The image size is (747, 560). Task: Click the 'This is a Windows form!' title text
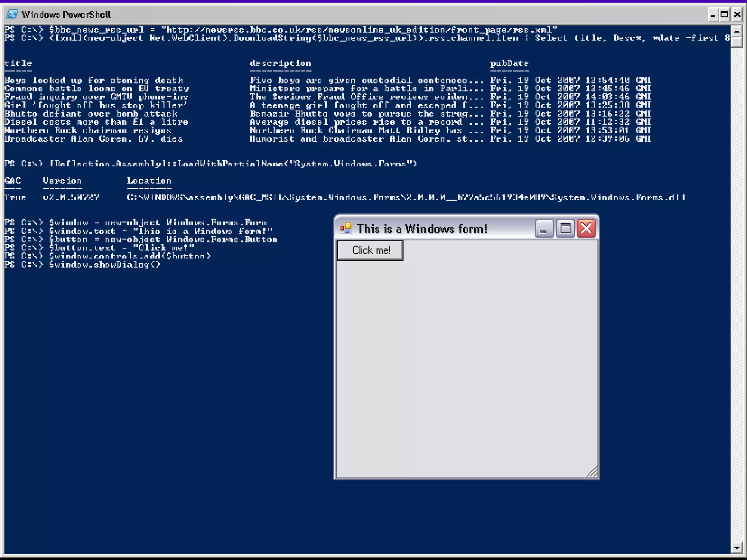(x=422, y=229)
